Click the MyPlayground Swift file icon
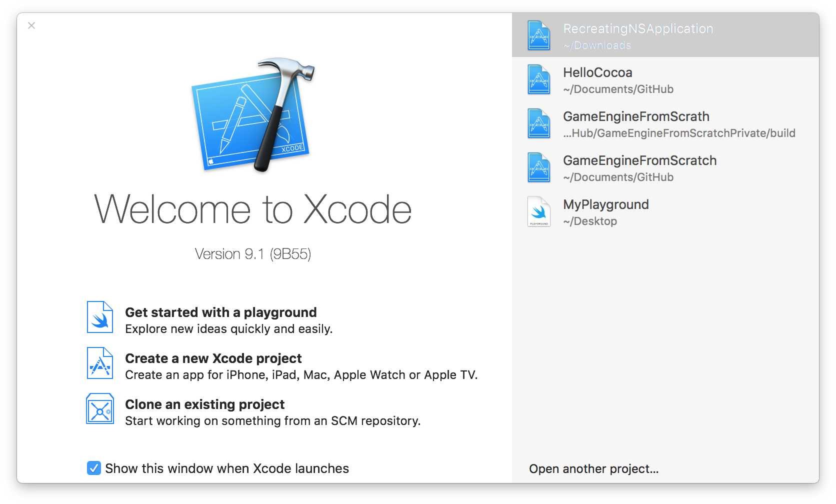 pyautogui.click(x=539, y=211)
